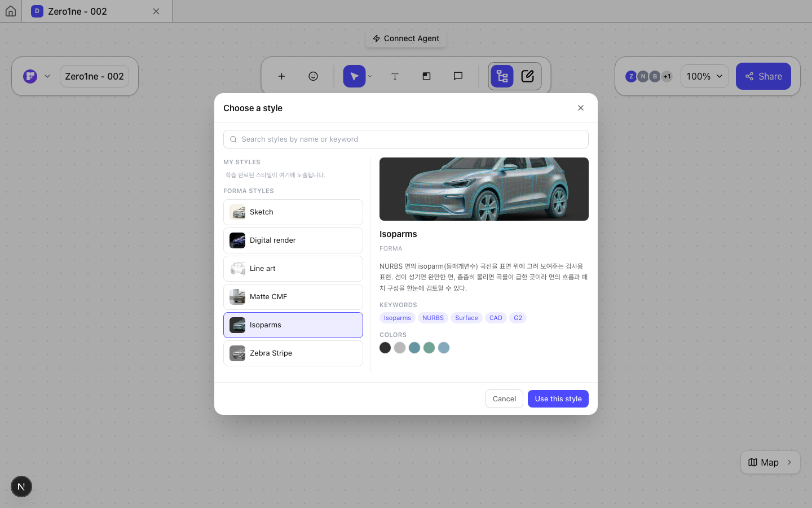
Task: Click the Share button
Action: pyautogui.click(x=763, y=76)
